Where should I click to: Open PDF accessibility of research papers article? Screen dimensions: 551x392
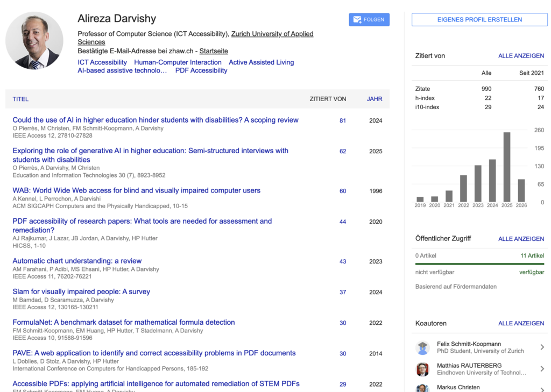[x=142, y=225]
